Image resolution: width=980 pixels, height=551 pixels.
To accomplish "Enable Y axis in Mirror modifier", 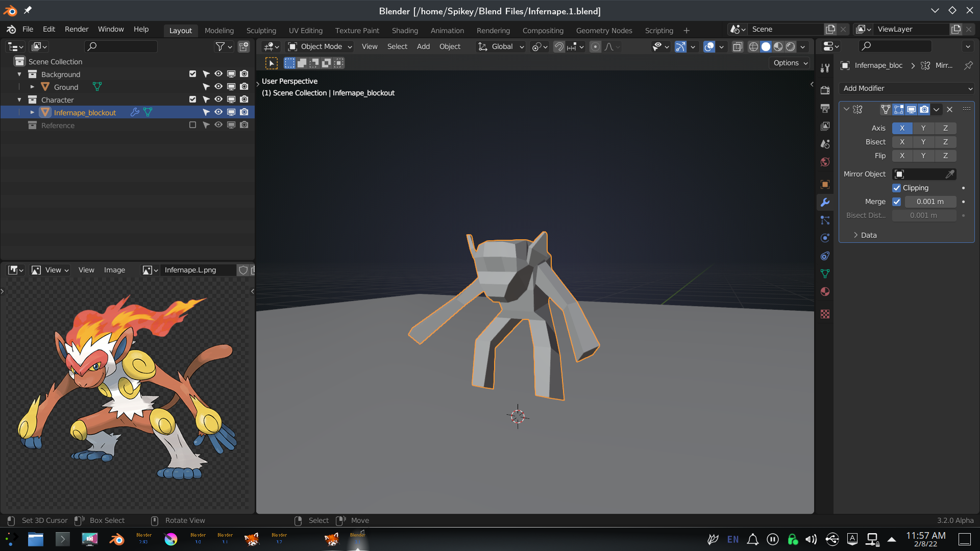I will click(x=923, y=128).
